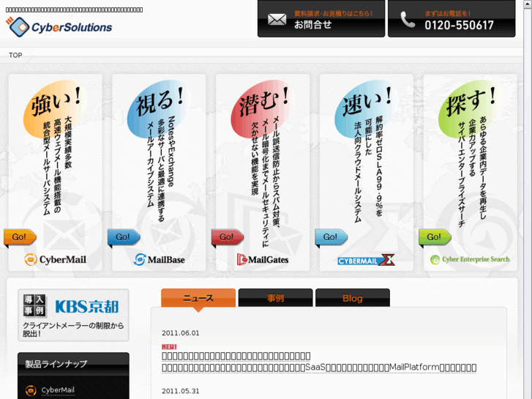Click the あらゆる企業内データ vertical description text

click(x=483, y=168)
